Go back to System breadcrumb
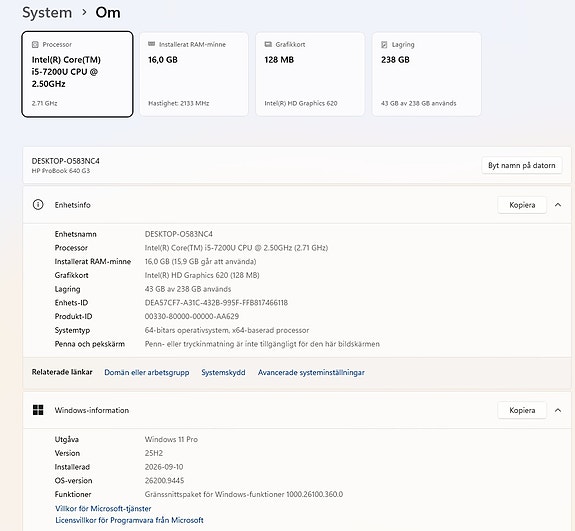This screenshot has height=531, width=575. [x=47, y=12]
